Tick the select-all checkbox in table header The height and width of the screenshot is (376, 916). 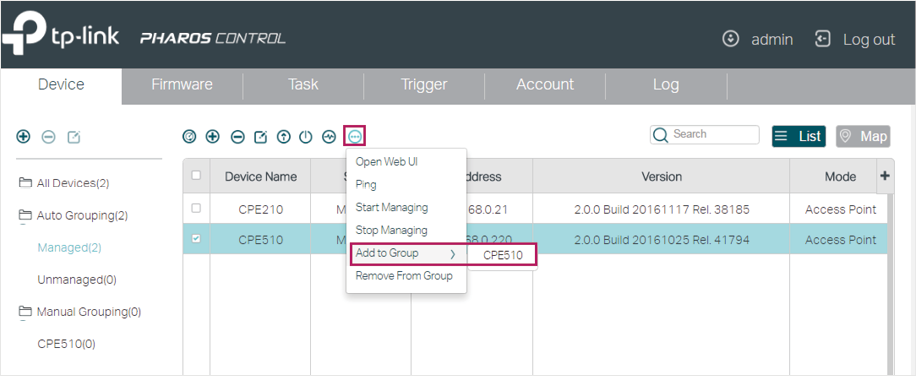click(x=196, y=175)
